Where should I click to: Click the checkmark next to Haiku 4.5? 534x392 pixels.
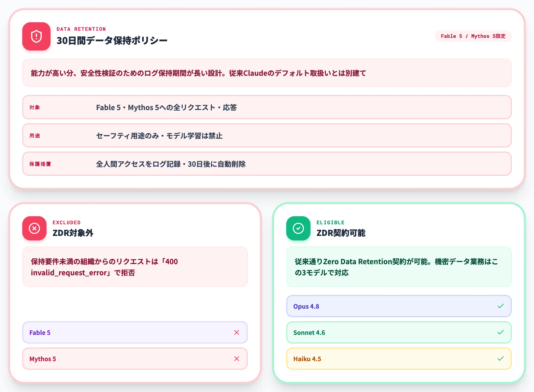(x=501, y=359)
